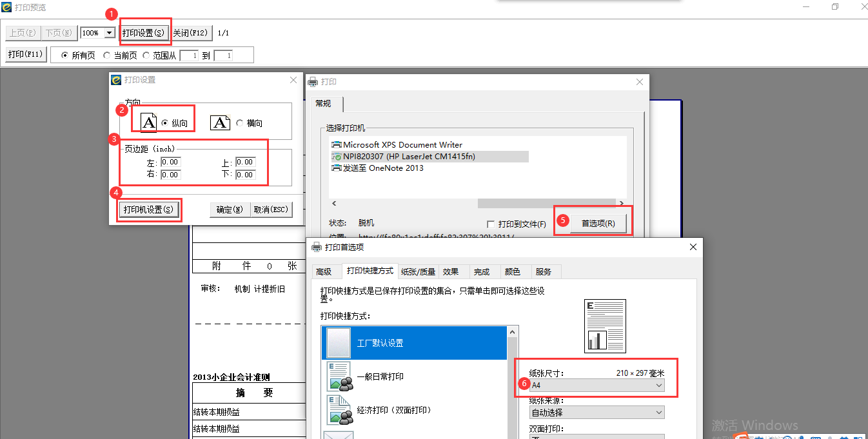Open 首选项(R) printer preferences
The height and width of the screenshot is (439, 868).
[598, 224]
